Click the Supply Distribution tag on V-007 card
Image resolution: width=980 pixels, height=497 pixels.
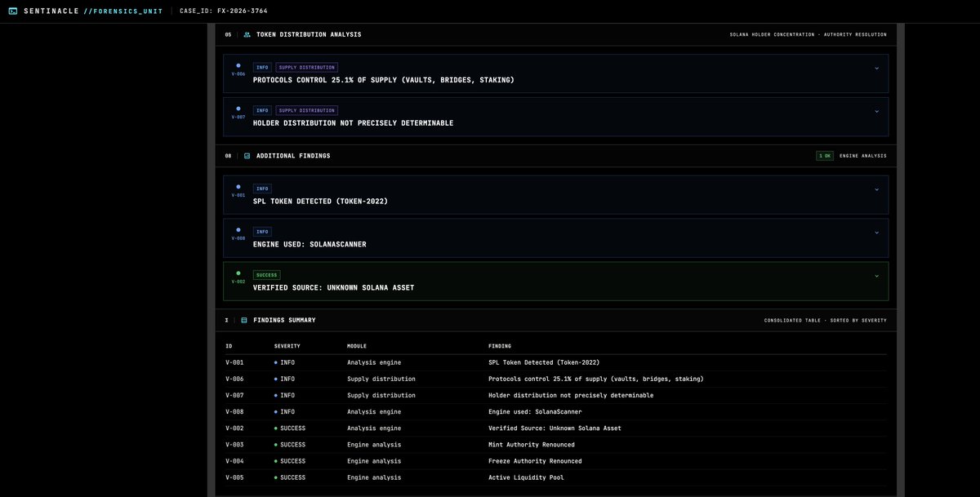tap(306, 110)
